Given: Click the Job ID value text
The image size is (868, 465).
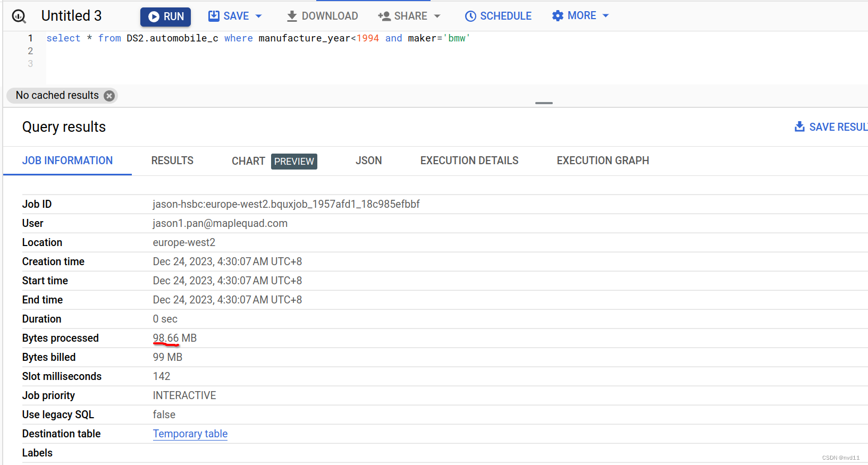Looking at the screenshot, I should pyautogui.click(x=286, y=204).
